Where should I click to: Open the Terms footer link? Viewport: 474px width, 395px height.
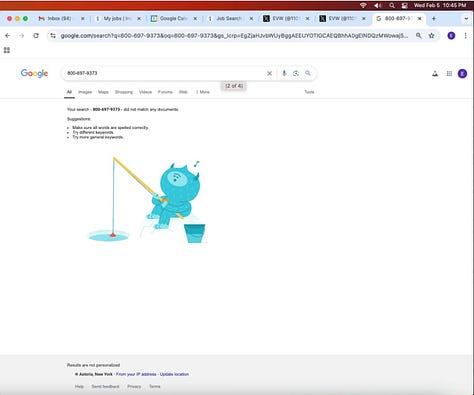click(x=155, y=387)
